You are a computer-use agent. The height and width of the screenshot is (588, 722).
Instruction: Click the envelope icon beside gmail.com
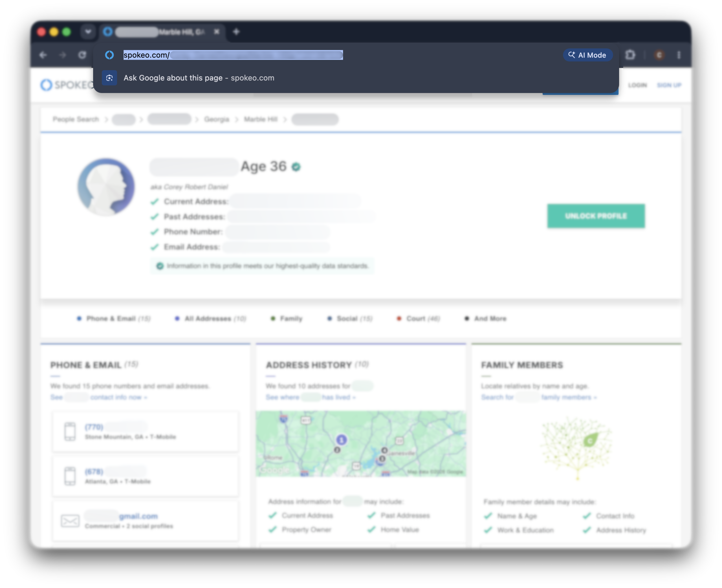coord(70,521)
